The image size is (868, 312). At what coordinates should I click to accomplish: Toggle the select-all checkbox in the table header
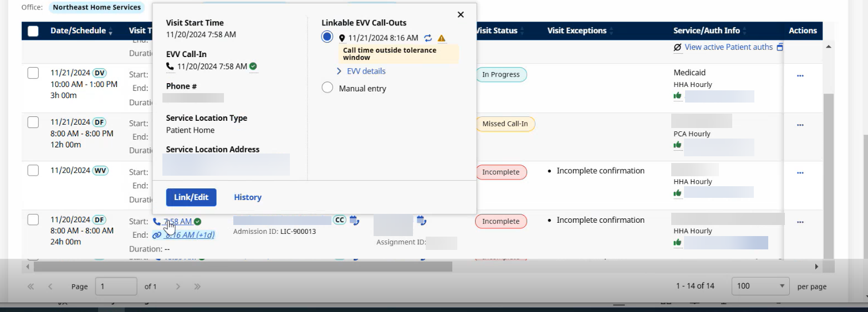pos(33,31)
